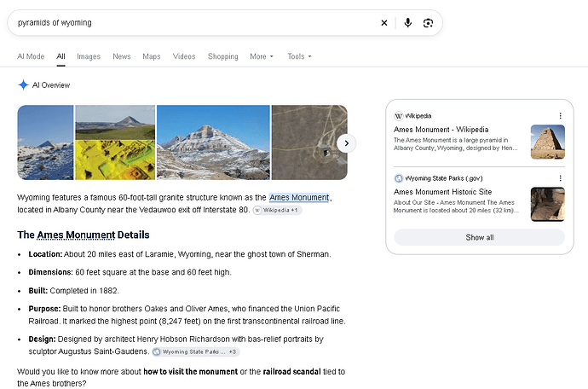
Task: Click 'railroad scandal' bold text
Action: point(291,372)
